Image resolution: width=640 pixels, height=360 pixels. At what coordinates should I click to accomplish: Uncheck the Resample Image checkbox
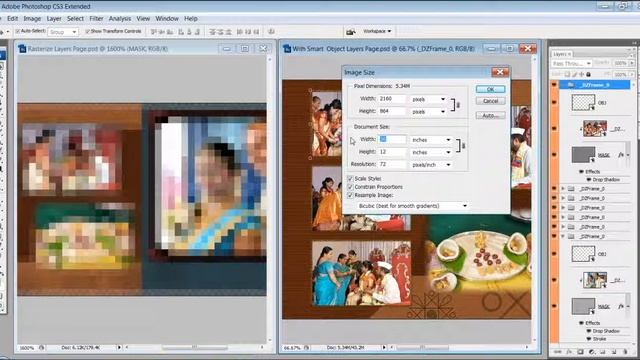click(x=350, y=195)
